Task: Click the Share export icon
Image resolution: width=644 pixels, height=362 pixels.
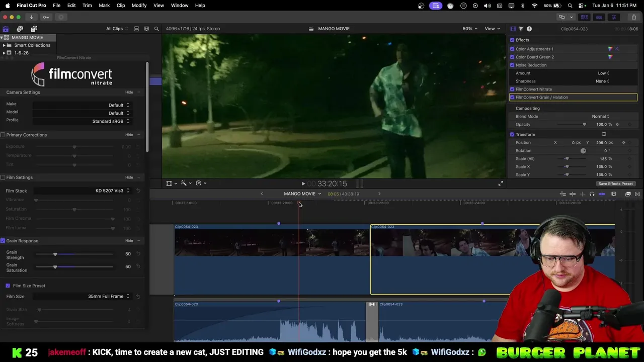Action: point(633,17)
